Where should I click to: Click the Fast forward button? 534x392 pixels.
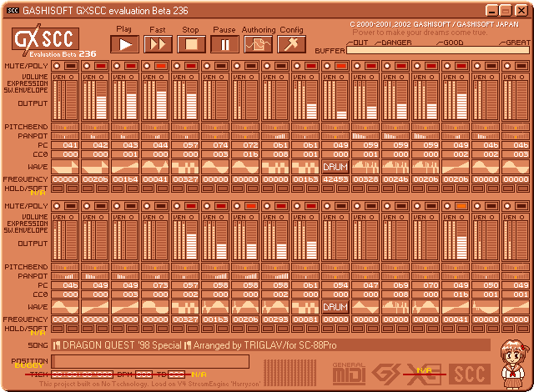(x=158, y=44)
